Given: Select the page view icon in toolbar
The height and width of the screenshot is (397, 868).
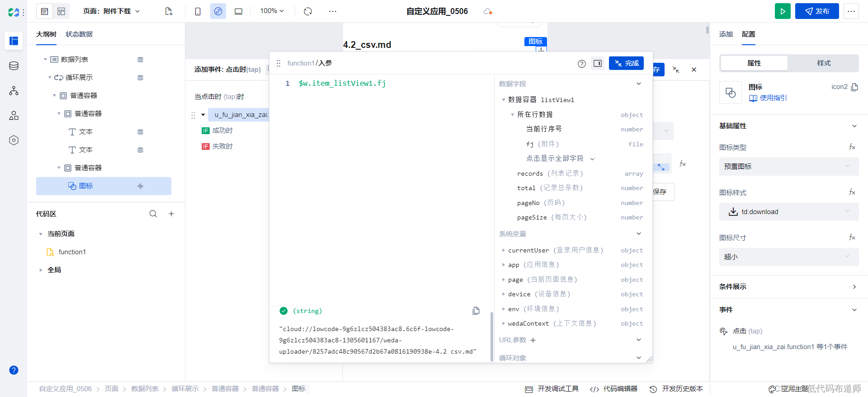Looking at the screenshot, I should coord(44,11).
